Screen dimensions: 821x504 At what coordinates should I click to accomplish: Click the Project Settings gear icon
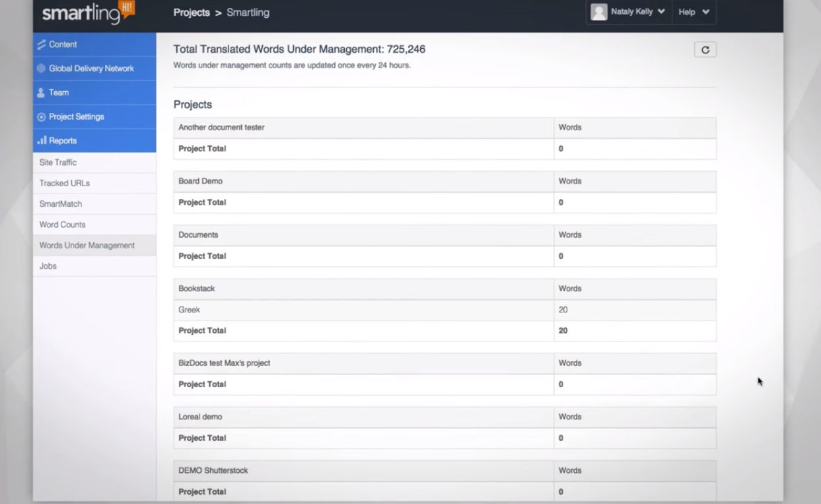[x=42, y=117]
